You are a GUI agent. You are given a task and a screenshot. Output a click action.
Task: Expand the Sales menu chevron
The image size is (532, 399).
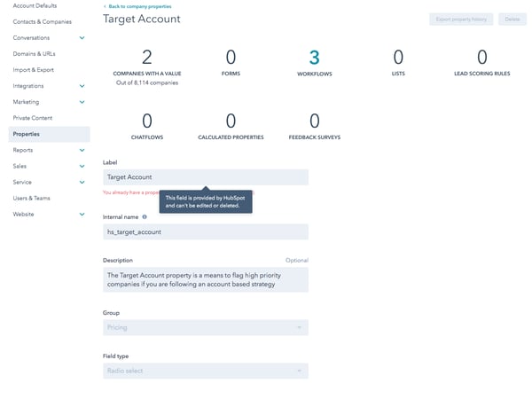[82, 166]
